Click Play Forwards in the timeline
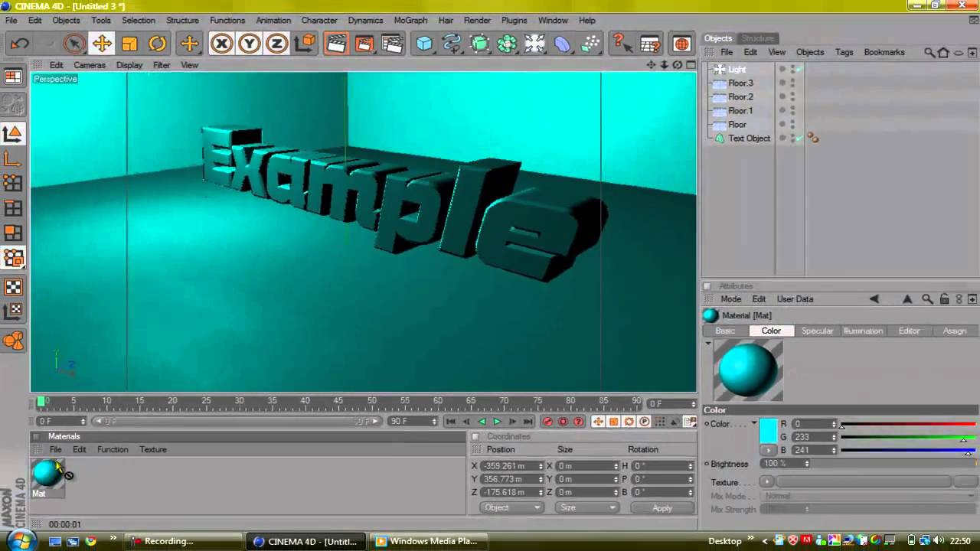The image size is (980, 551). [x=497, y=422]
